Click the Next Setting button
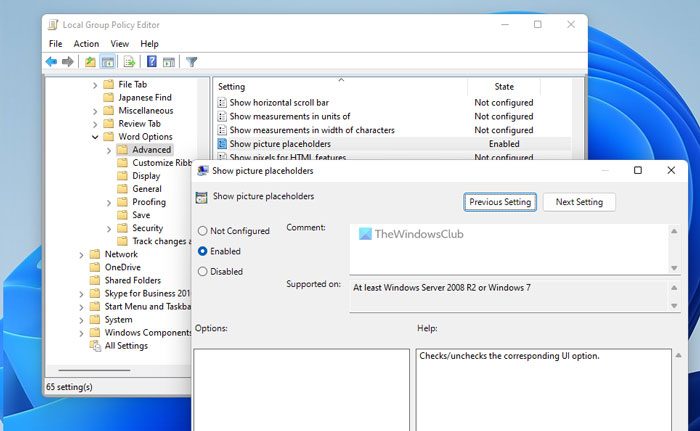The image size is (700, 431). [x=579, y=202]
